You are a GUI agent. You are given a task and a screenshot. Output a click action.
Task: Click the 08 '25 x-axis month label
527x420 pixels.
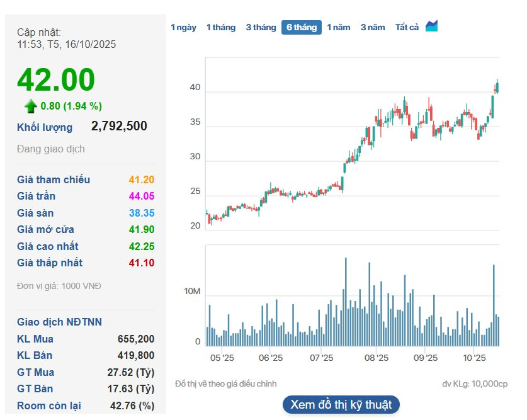point(377,358)
